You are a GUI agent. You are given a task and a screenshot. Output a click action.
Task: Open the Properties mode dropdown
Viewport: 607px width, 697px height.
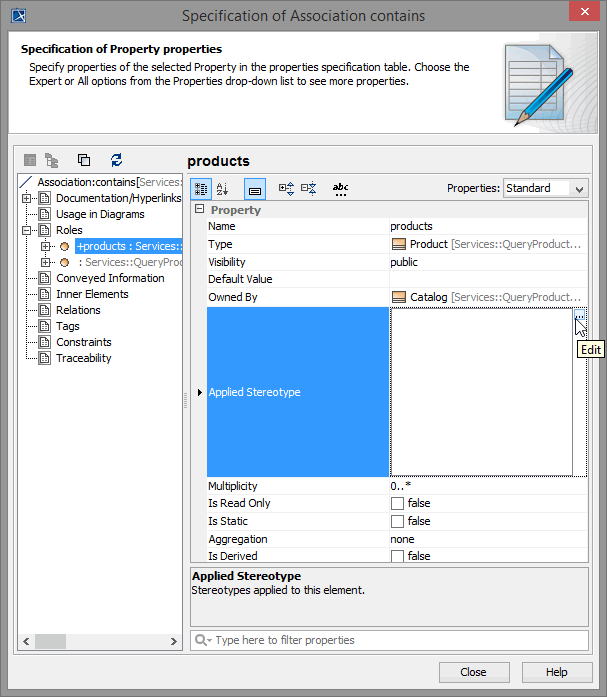(544, 188)
